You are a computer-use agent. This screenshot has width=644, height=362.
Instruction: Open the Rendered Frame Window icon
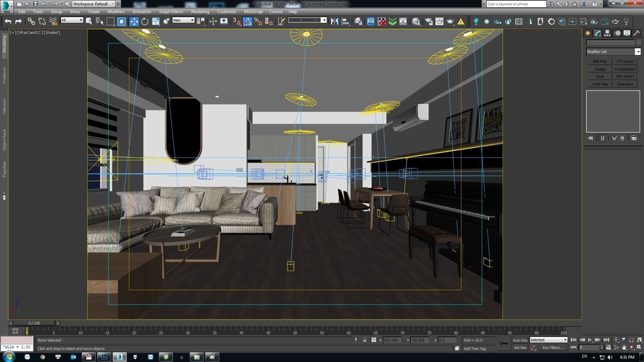point(439,21)
